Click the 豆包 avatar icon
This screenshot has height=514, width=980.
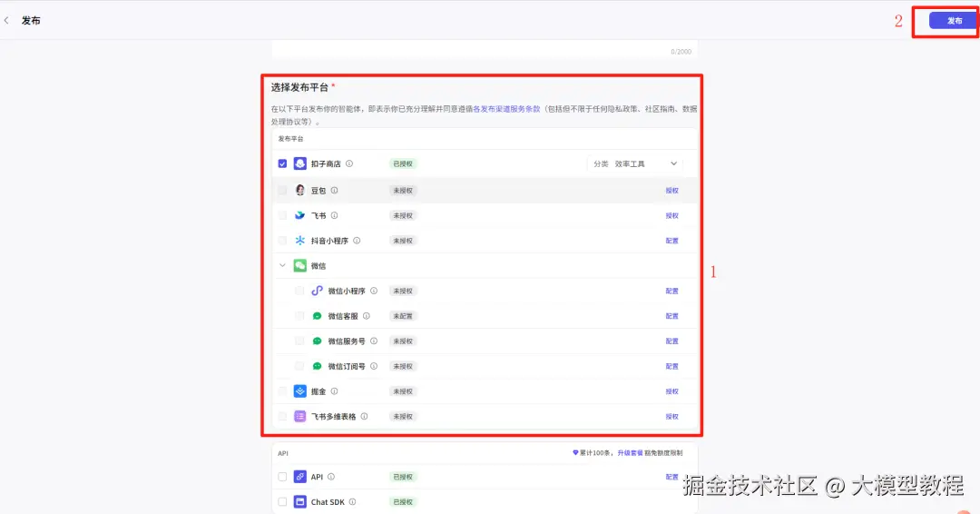coord(300,190)
